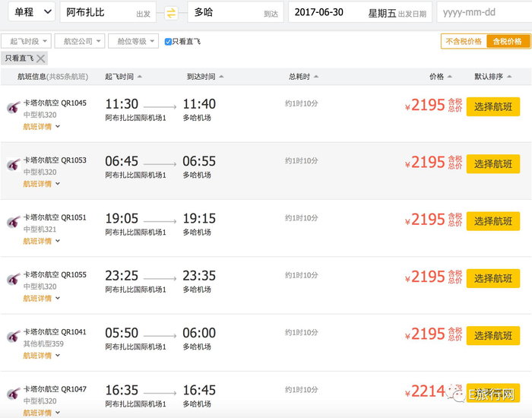Sort by 总耗时 arrow icon
Image resolution: width=532 pixels, height=418 pixels.
tap(315, 77)
